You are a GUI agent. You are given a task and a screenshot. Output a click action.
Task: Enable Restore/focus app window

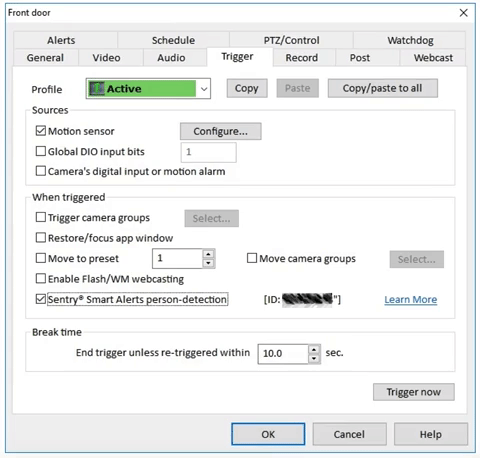[41, 238]
